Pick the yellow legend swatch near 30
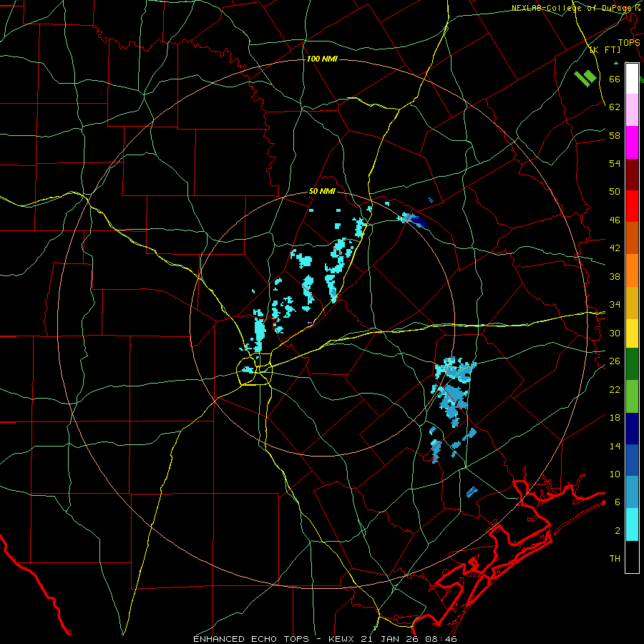Screen dimensions: 644x644 tap(632, 333)
